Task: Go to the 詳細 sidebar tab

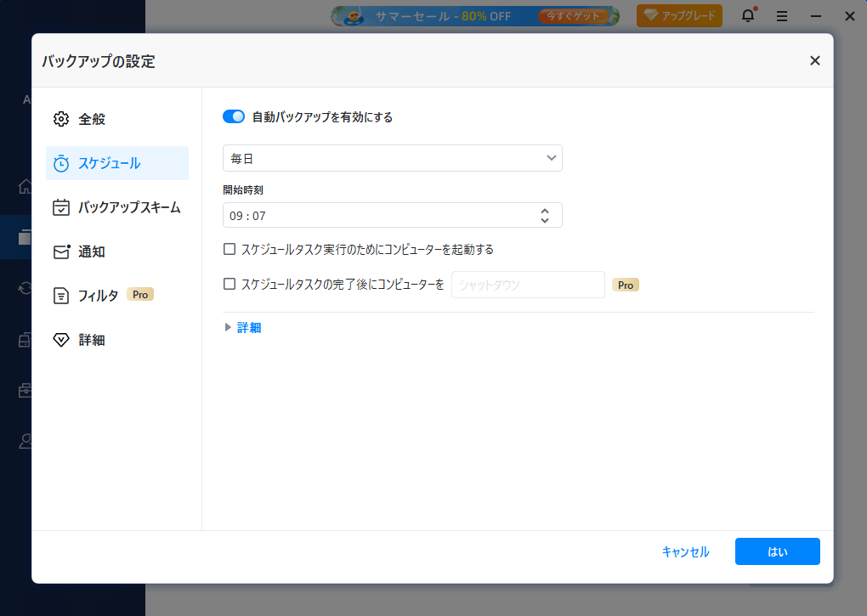Action: [117, 340]
